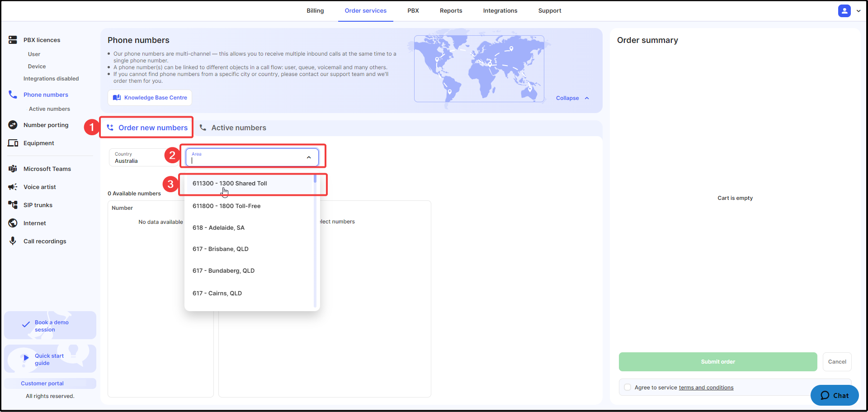Collapse the Phone numbers info banner
Viewport: 868px width, 412px height.
572,98
